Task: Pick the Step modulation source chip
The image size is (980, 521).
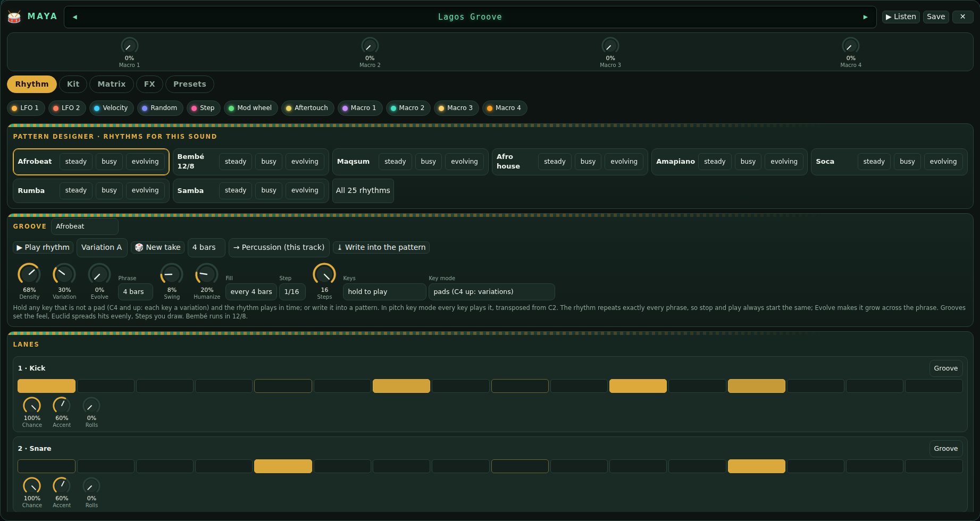Action: [204, 108]
